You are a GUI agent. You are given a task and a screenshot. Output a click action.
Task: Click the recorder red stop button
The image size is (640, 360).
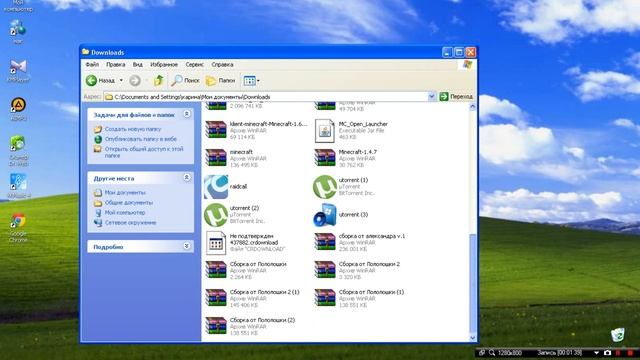631,353
